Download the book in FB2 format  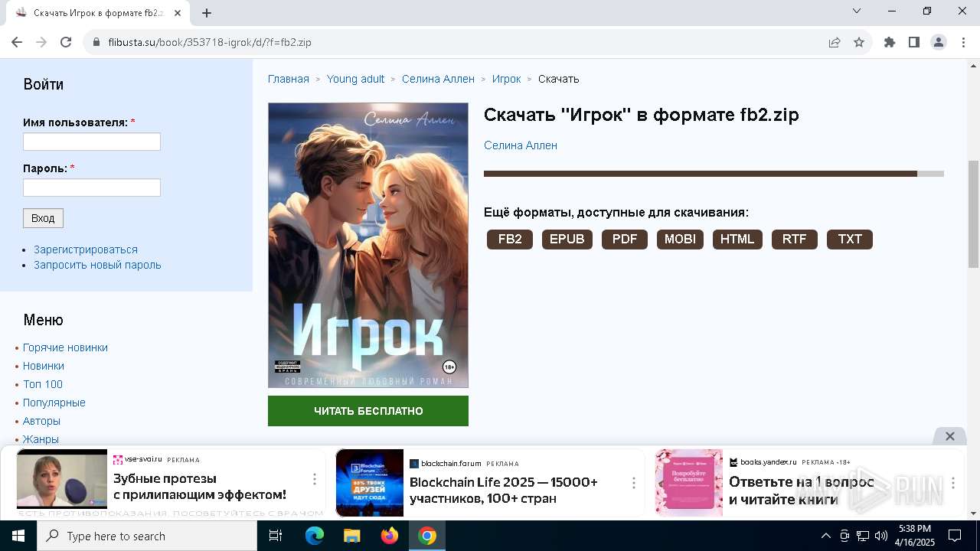510,240
